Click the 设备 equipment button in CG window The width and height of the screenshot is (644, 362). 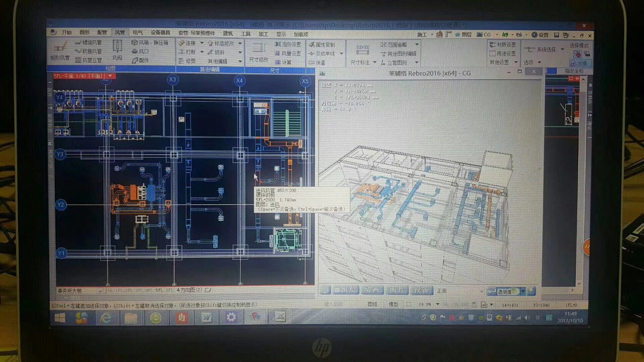click(x=422, y=290)
